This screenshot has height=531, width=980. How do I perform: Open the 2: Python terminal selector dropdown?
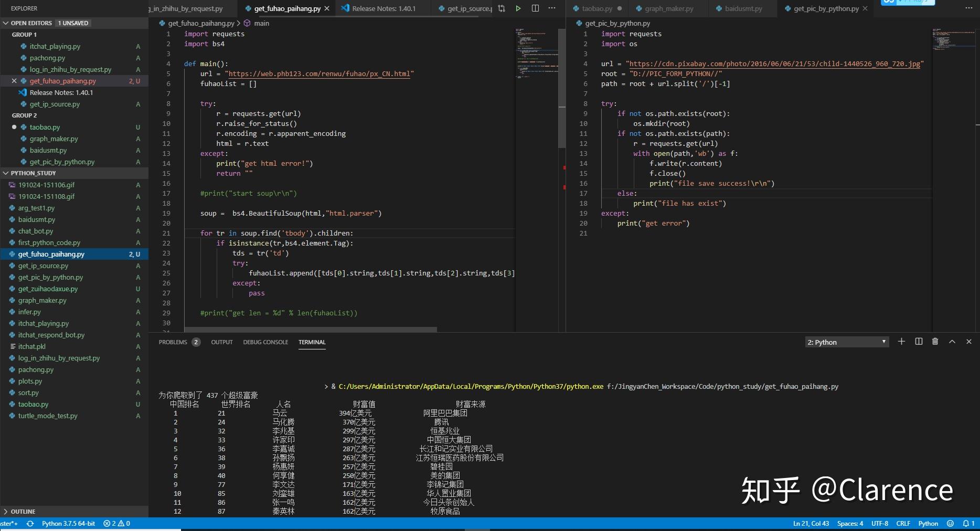[847, 342]
